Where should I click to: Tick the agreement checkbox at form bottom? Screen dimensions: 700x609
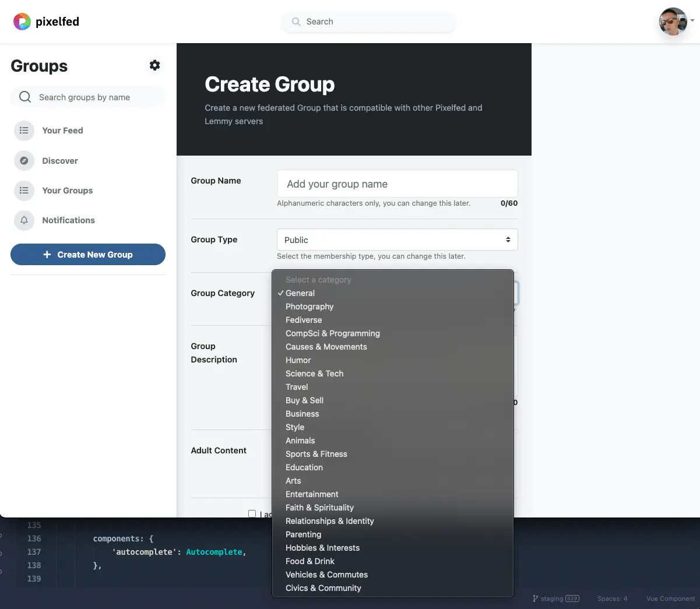click(x=252, y=513)
